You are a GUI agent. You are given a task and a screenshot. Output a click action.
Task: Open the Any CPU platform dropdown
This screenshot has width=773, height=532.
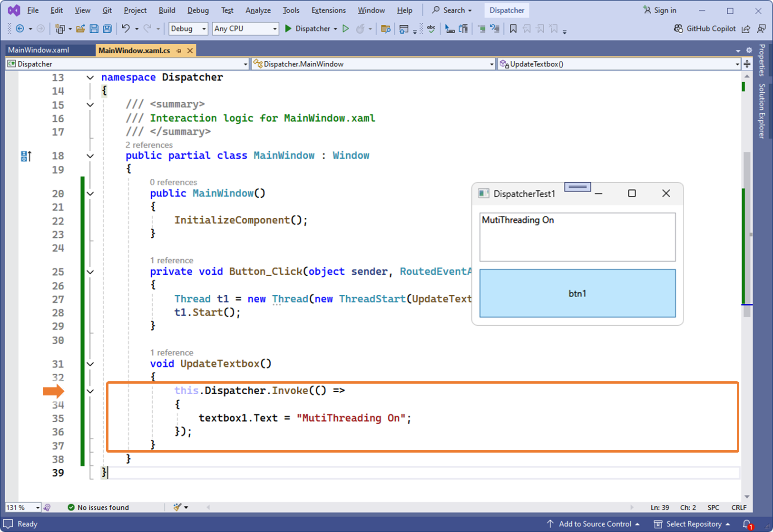click(x=245, y=29)
